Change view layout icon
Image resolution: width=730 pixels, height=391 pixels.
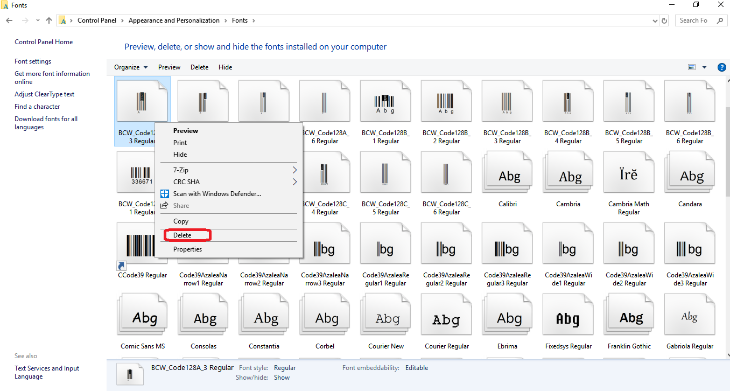pos(692,67)
